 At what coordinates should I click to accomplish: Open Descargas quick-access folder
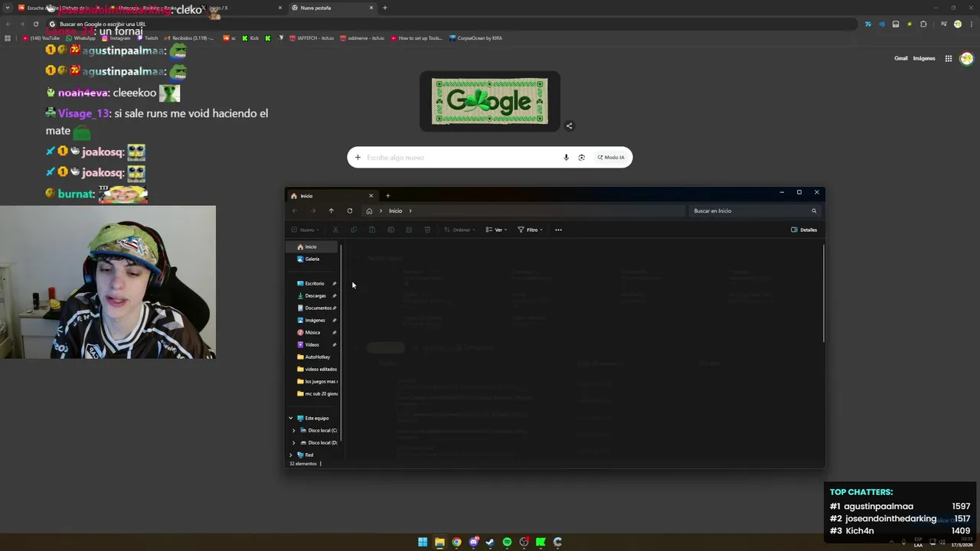[x=311, y=295]
